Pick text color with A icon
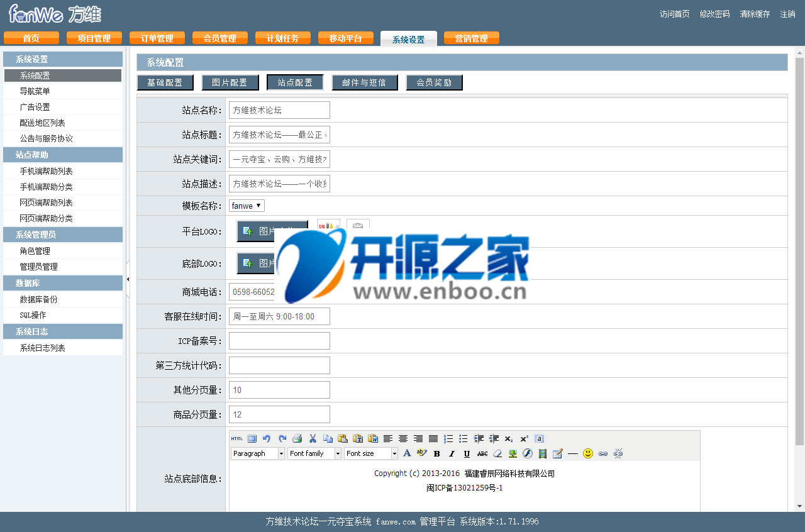This screenshot has width=805, height=532. tap(407, 453)
